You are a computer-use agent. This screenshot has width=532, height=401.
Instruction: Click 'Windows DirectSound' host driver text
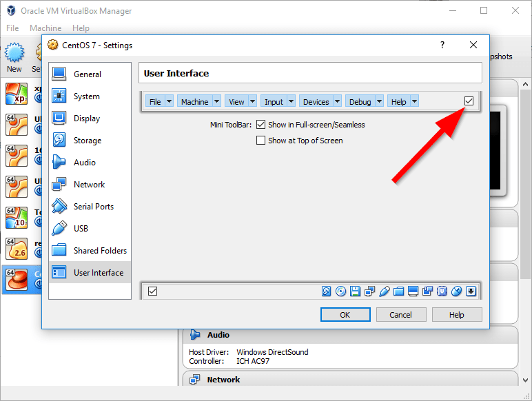click(x=272, y=352)
